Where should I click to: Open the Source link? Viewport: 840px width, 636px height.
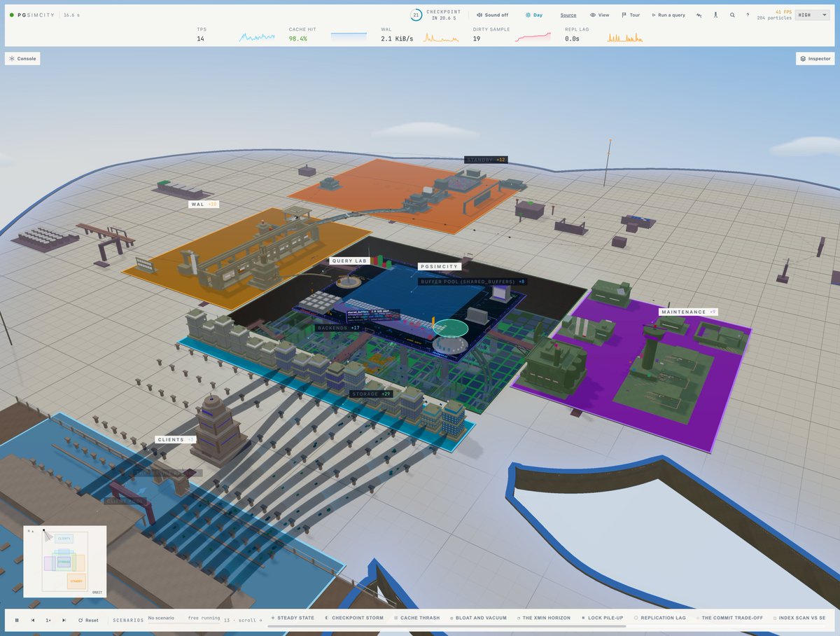point(568,15)
